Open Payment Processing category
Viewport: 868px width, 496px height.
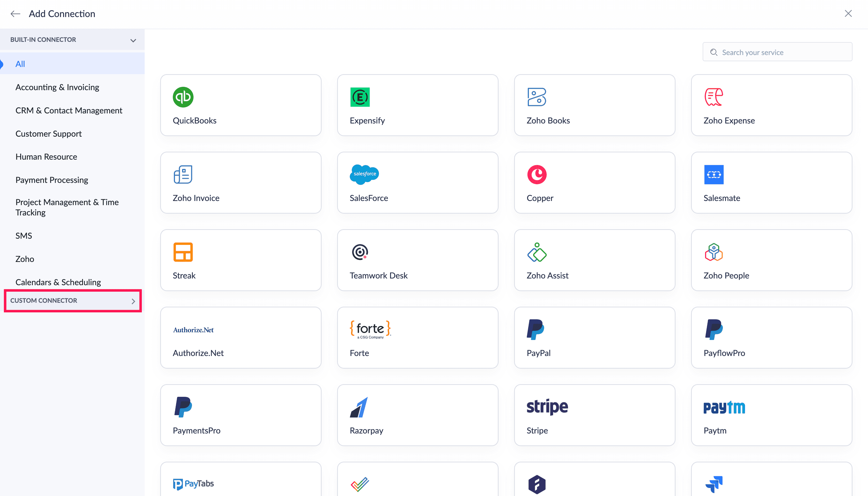52,180
